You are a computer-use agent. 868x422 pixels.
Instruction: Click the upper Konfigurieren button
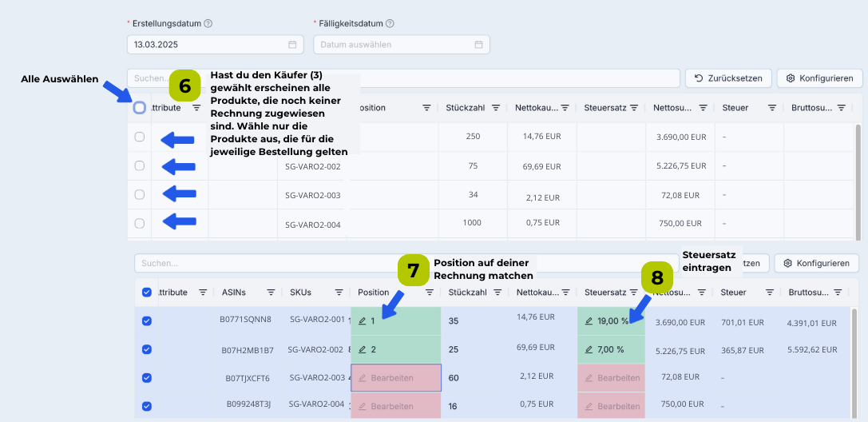pyautogui.click(x=819, y=78)
